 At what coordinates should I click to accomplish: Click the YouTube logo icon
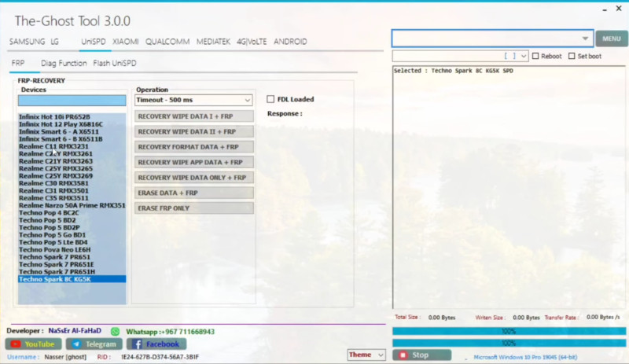pyautogui.click(x=16, y=344)
